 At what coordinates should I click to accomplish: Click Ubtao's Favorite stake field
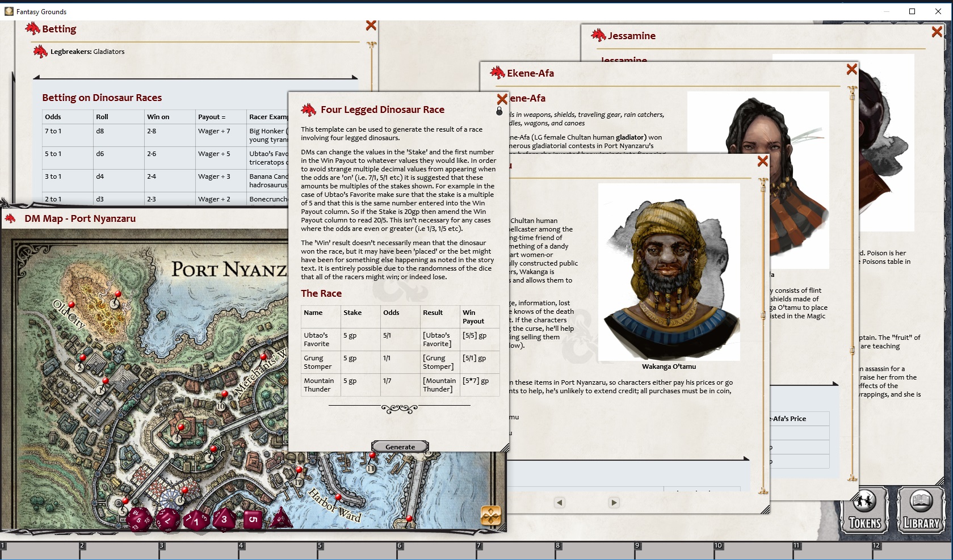(x=350, y=335)
